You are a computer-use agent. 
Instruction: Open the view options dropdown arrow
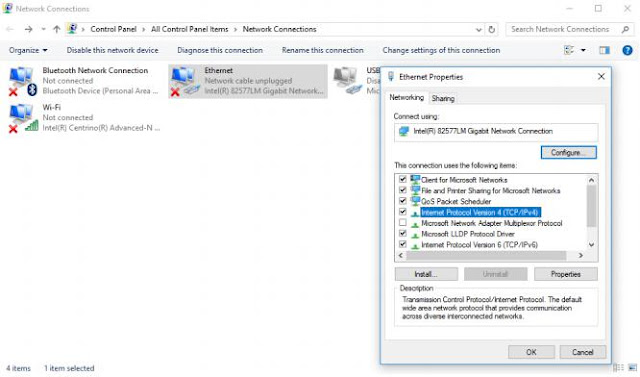(x=583, y=50)
